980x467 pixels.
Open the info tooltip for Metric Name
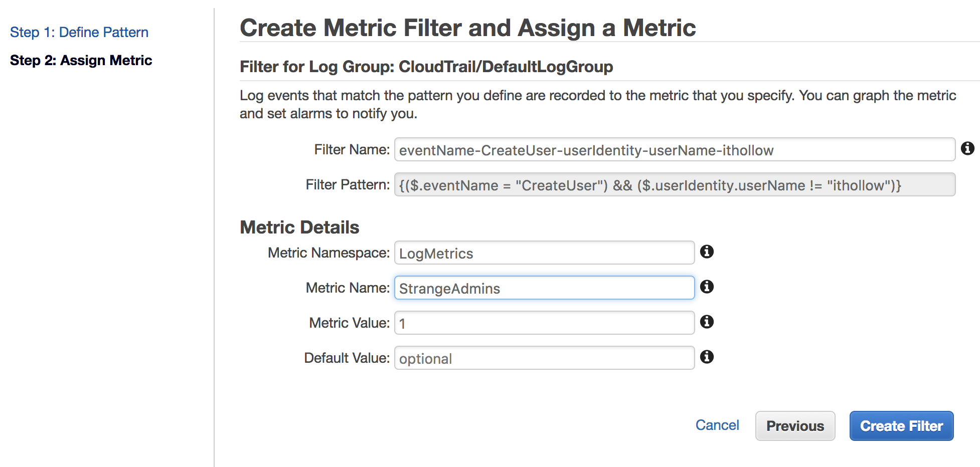point(707,287)
